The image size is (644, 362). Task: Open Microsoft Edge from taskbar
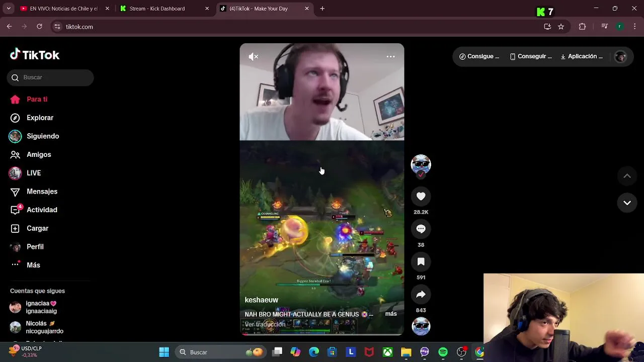pos(314,352)
